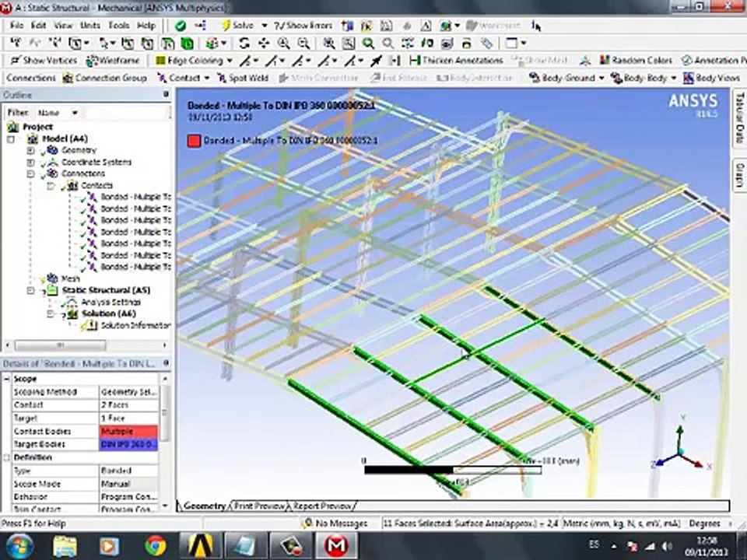This screenshot has width=747, height=560.
Task: Click the blue Target Bodies swatch
Action: [128, 444]
